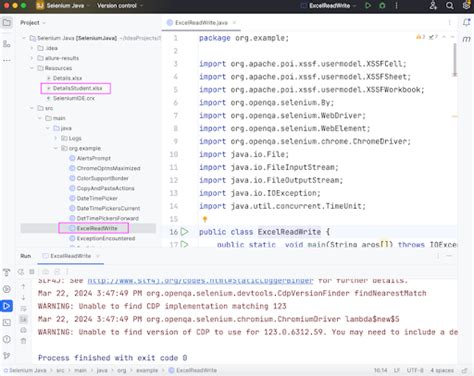The width and height of the screenshot is (474, 376).
Task: Open Run panel options three-dot menu
Action: 438,256
